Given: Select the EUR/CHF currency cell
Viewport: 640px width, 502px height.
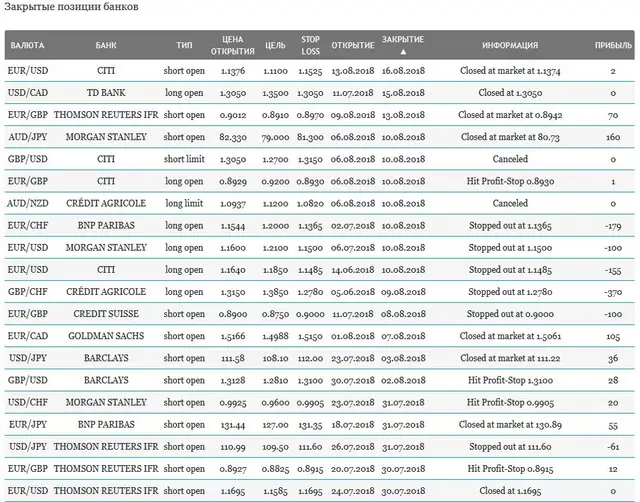Looking at the screenshot, I should pos(27,225).
